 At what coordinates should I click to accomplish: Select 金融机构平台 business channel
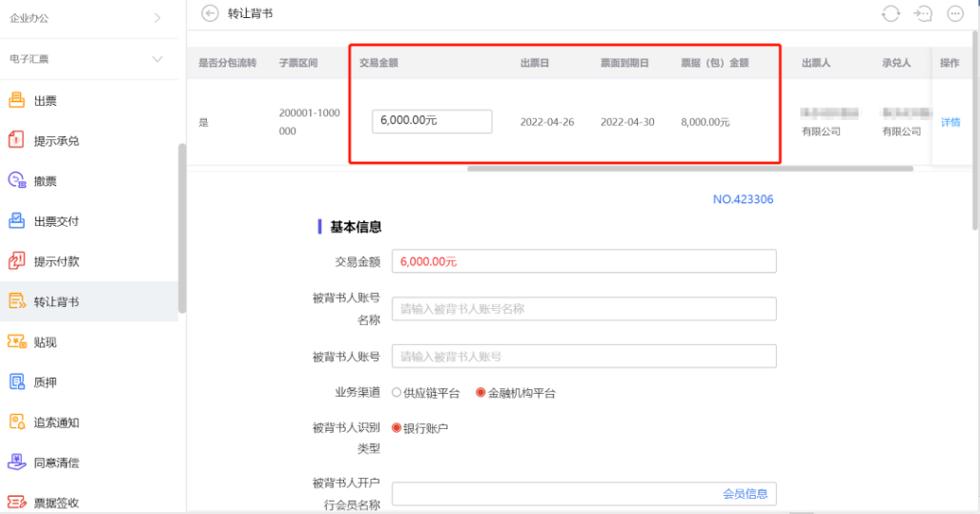pos(480,393)
